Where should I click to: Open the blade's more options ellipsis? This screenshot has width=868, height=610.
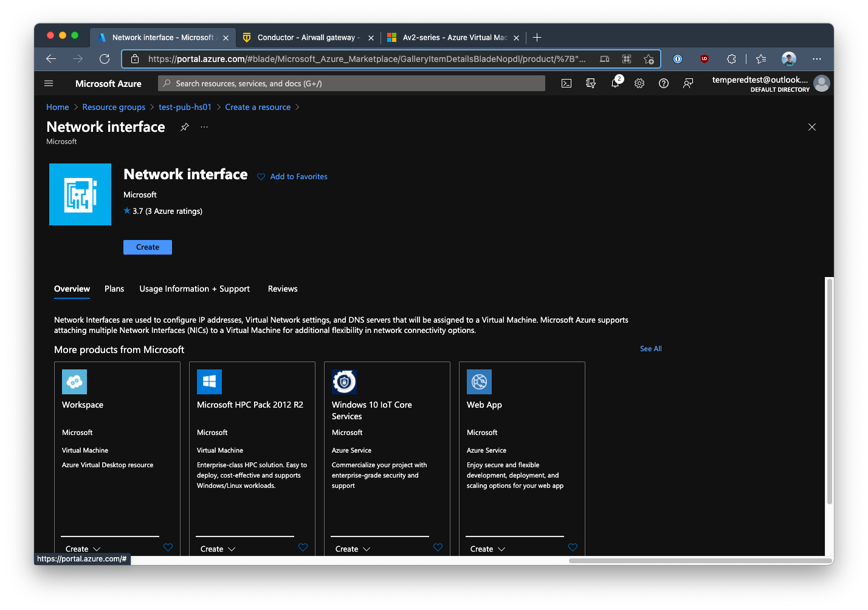coord(204,127)
